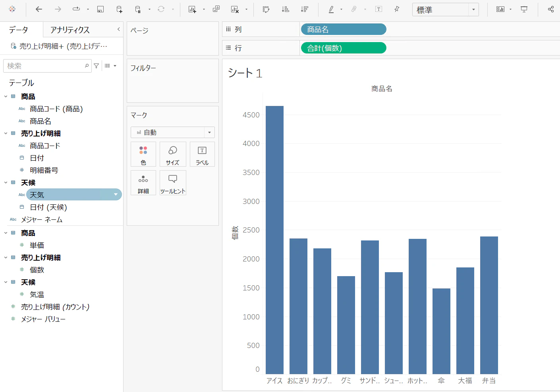Collapse the data pane with the arrow
The height and width of the screenshot is (392, 560).
(118, 29)
